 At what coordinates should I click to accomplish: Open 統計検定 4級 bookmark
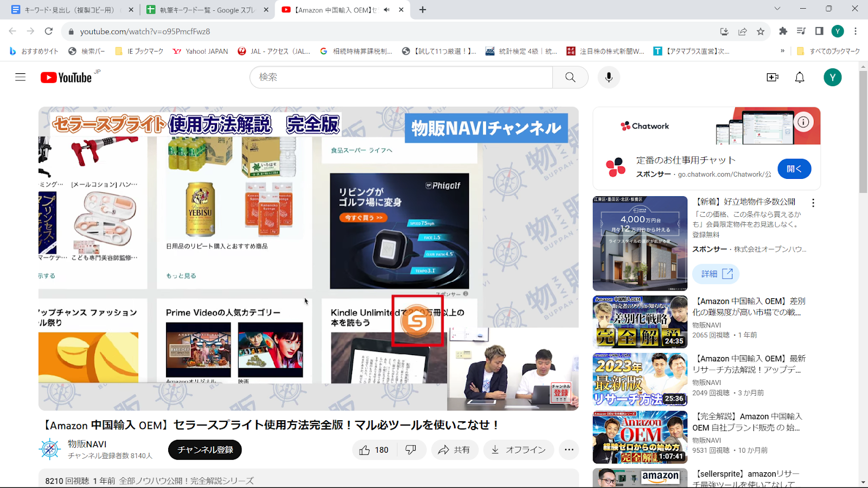[521, 51]
